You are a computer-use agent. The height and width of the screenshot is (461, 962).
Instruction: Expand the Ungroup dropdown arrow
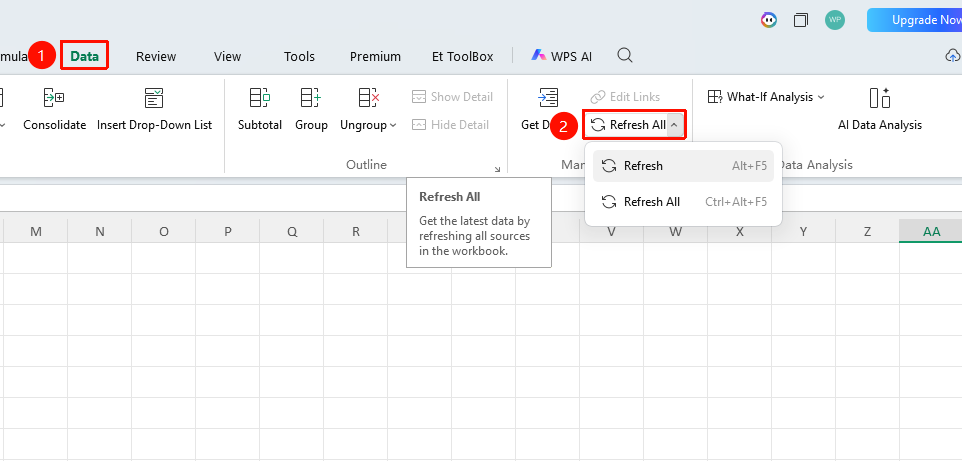(x=393, y=125)
